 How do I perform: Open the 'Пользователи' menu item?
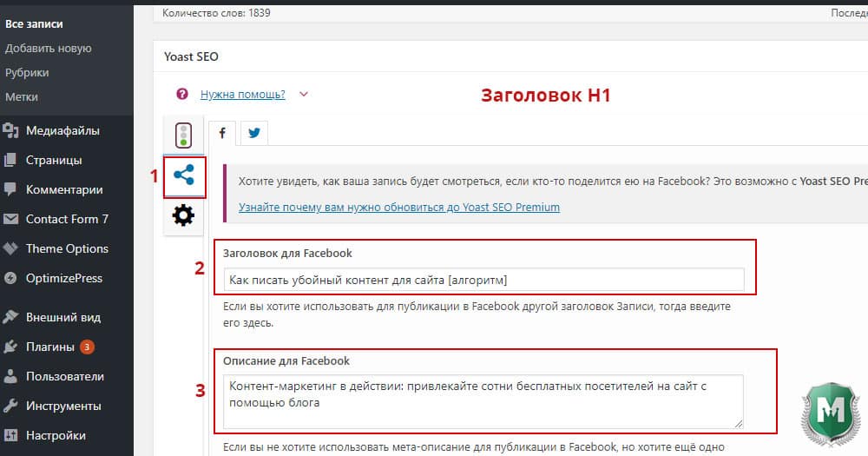point(65,376)
